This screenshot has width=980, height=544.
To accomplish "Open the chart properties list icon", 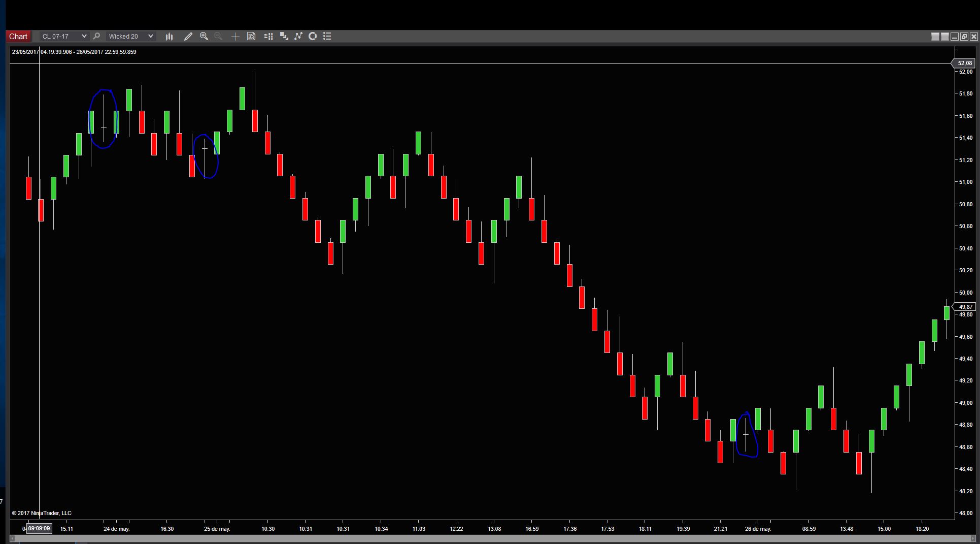I will click(327, 36).
